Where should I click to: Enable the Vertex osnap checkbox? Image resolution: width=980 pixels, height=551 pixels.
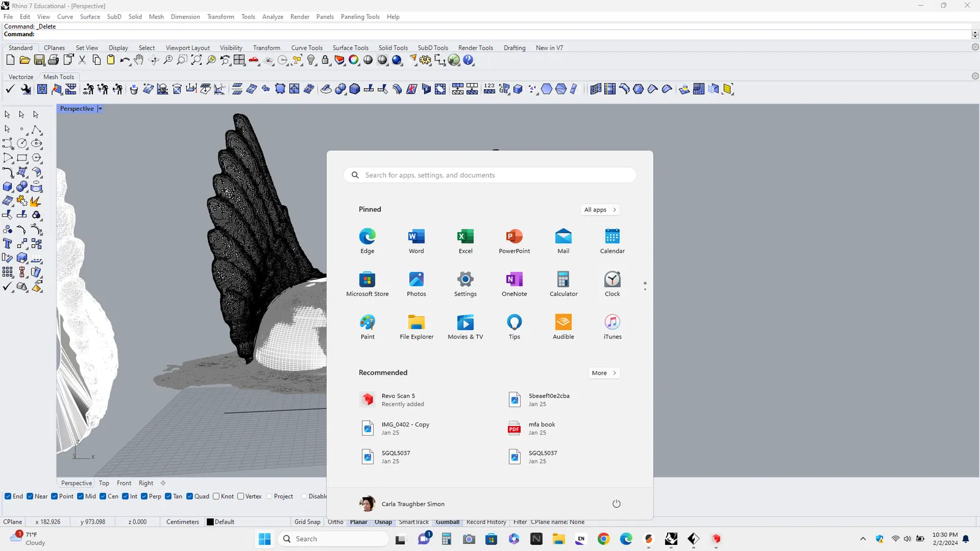tap(241, 497)
